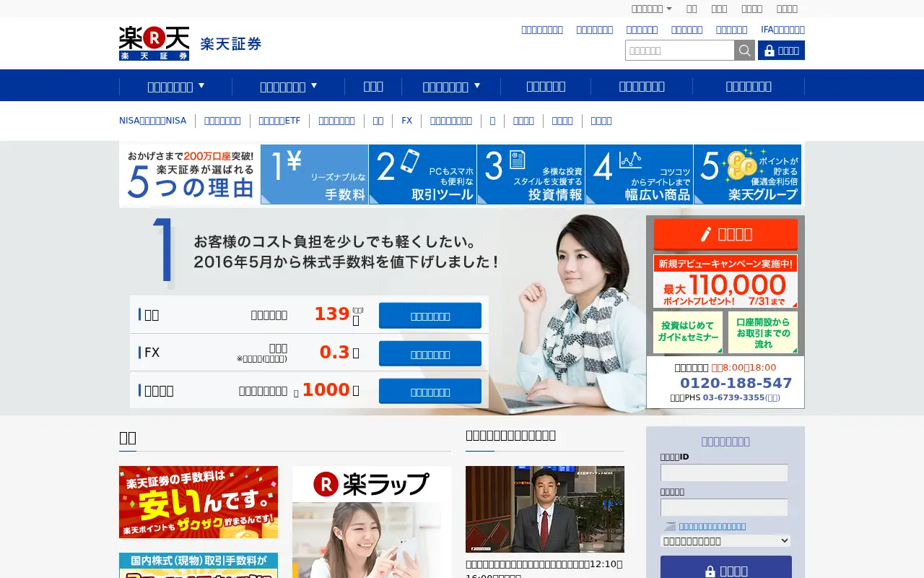
Task: Open the 楽ラップ promo banner
Action: point(372,522)
